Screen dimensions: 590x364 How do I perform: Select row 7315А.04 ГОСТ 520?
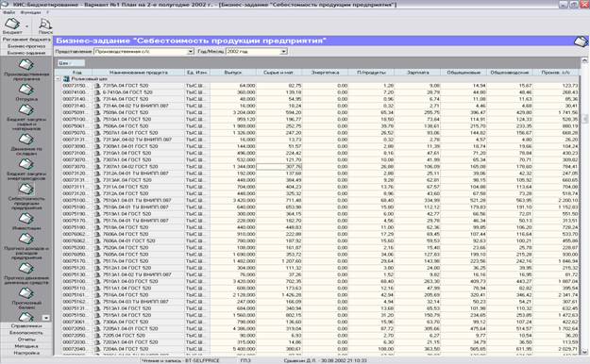tap(320, 86)
